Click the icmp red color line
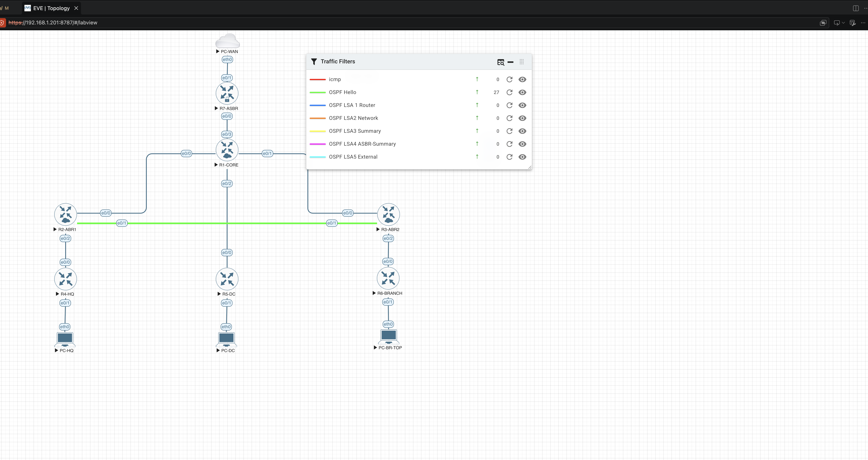 pos(317,79)
